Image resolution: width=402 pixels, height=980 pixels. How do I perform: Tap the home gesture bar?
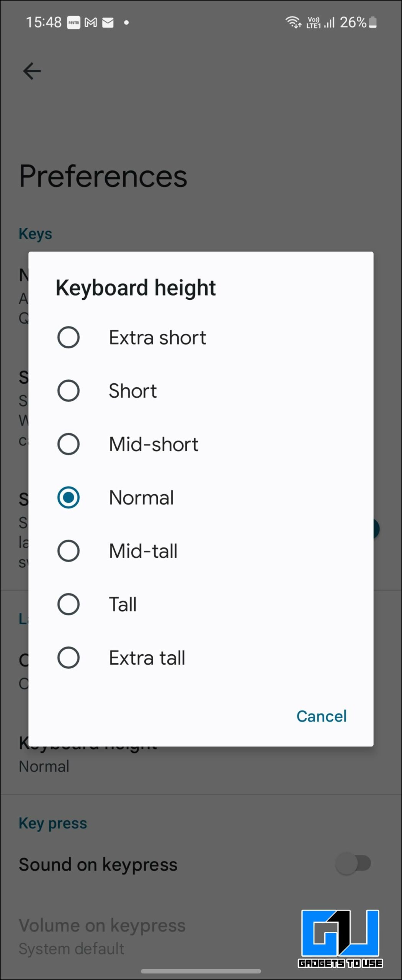(201, 971)
